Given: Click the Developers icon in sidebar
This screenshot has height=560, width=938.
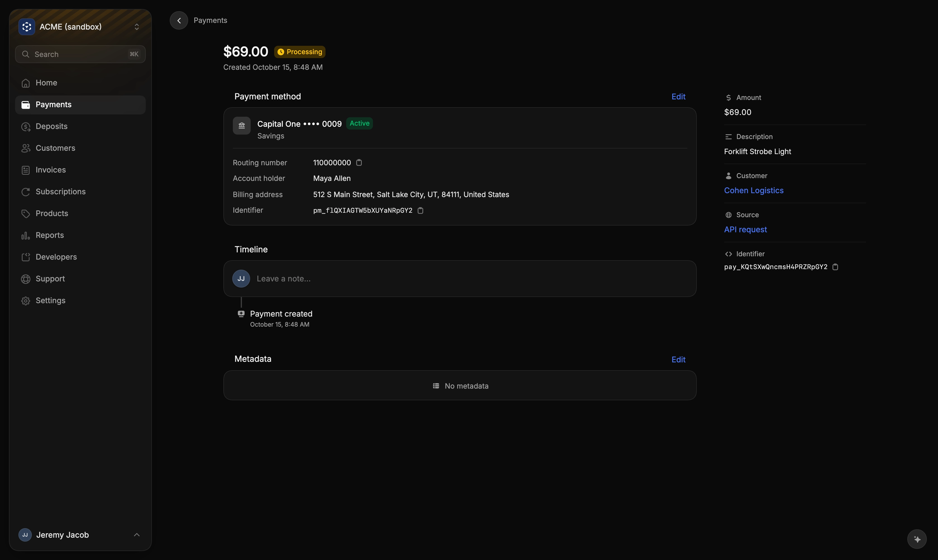Looking at the screenshot, I should click(x=26, y=257).
